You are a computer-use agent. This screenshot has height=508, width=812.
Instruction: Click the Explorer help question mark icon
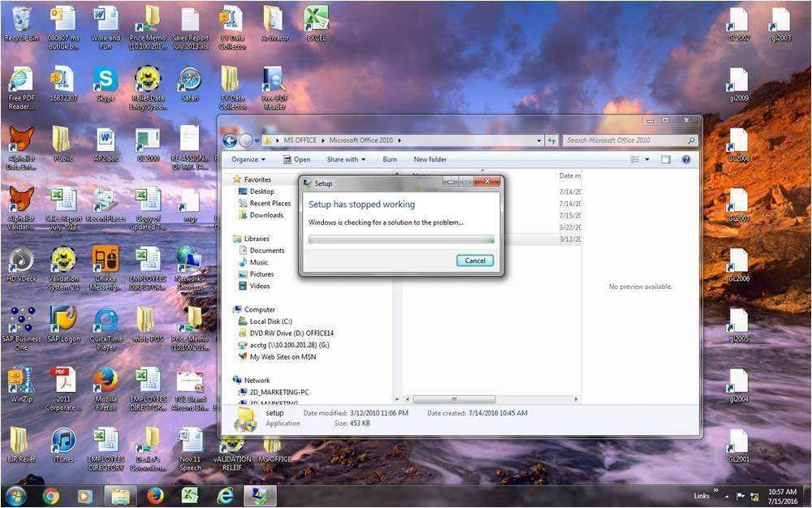[686, 159]
